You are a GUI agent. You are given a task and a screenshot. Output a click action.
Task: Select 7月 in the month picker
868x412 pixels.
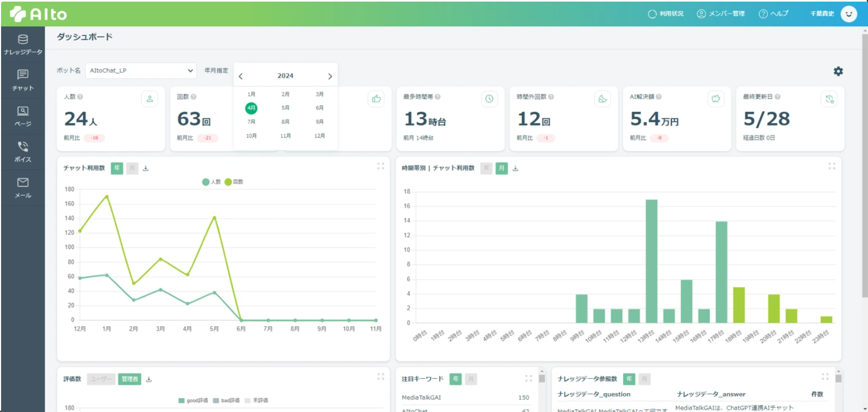251,122
